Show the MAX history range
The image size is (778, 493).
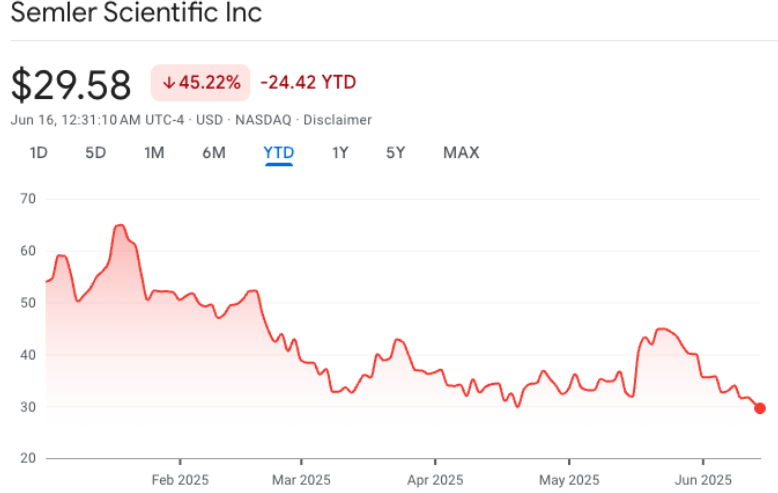point(461,153)
